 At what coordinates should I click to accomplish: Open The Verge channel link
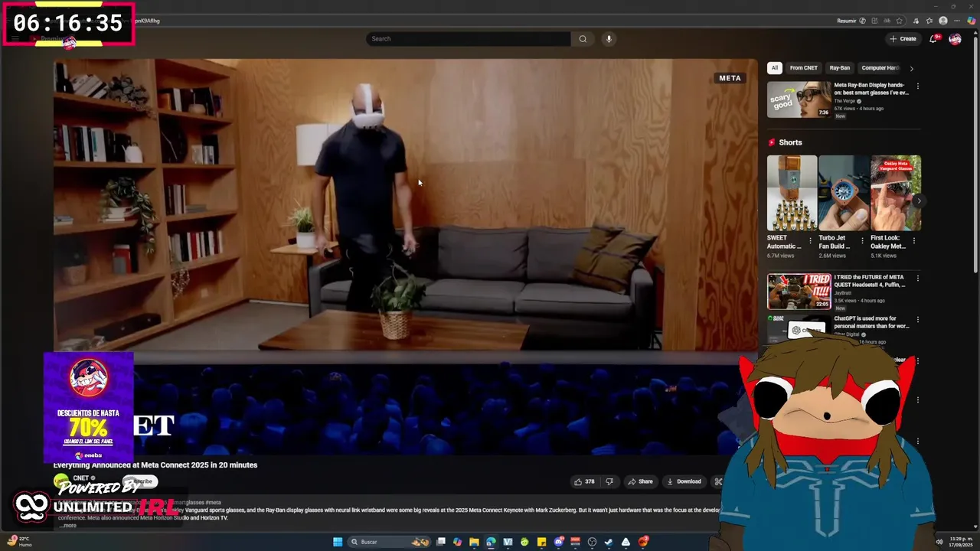click(x=844, y=101)
